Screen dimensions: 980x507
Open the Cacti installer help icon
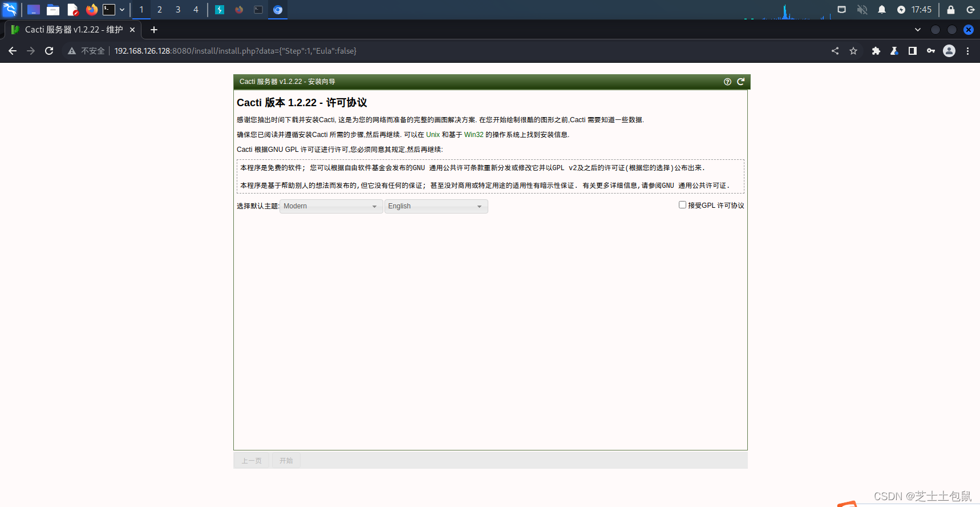[727, 82]
